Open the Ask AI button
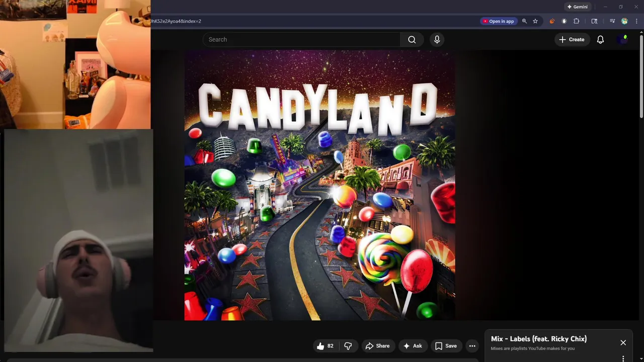644x362 pixels. (412, 346)
